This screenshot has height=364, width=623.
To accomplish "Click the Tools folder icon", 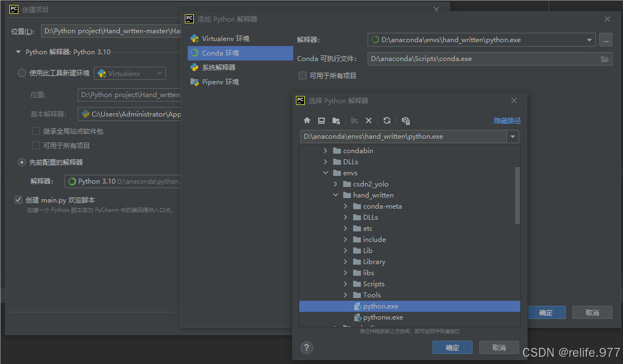I will (357, 295).
